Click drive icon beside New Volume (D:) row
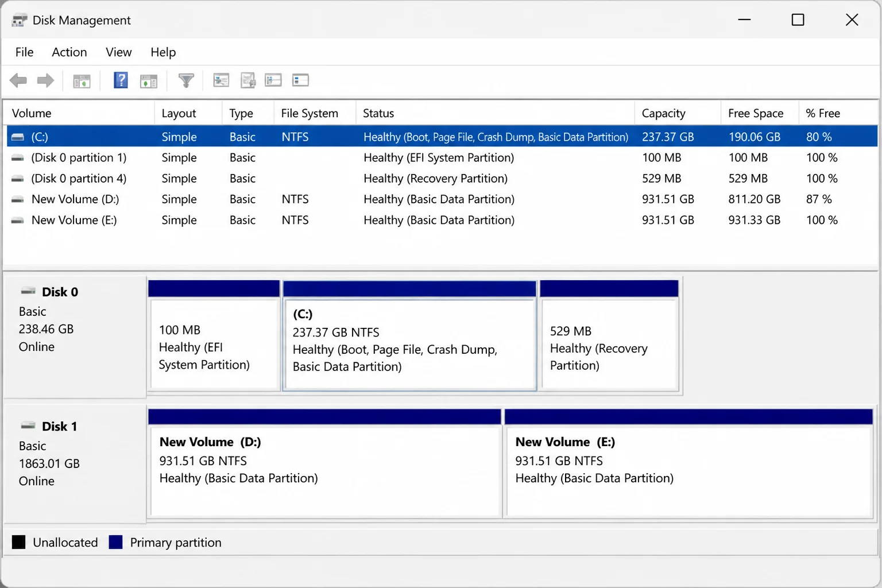 pos(18,199)
